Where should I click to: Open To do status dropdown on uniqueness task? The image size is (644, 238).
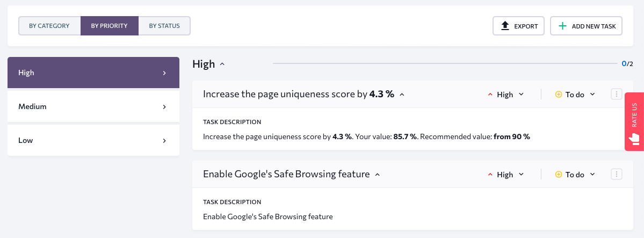[x=575, y=95]
